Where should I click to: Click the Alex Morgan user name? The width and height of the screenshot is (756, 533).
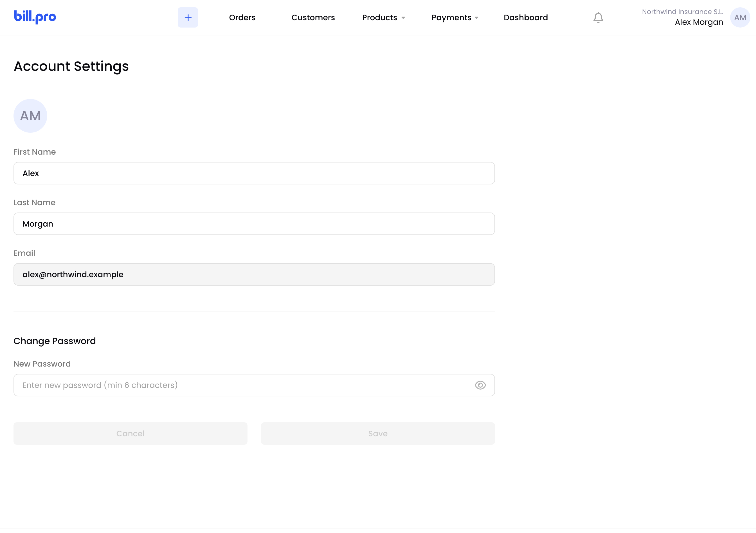click(x=699, y=22)
